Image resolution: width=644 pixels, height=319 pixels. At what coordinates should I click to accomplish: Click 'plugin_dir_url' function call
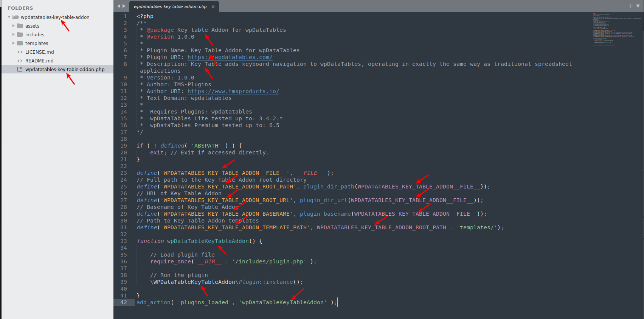coord(324,200)
